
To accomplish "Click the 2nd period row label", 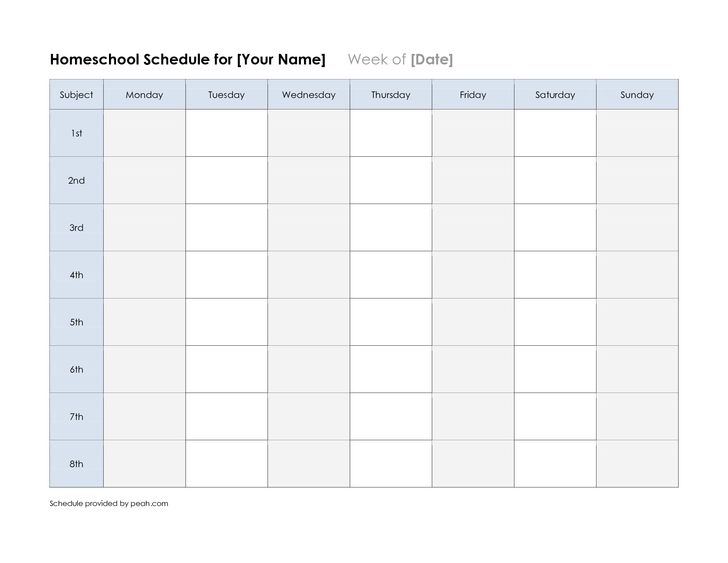I will coord(76,180).
